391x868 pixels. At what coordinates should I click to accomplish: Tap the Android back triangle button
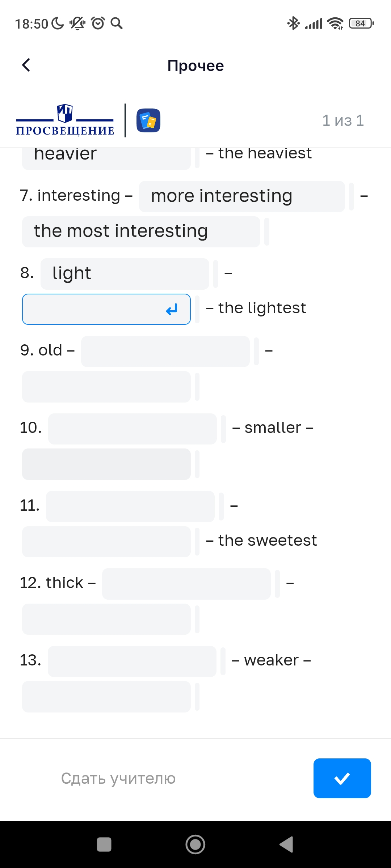(287, 844)
